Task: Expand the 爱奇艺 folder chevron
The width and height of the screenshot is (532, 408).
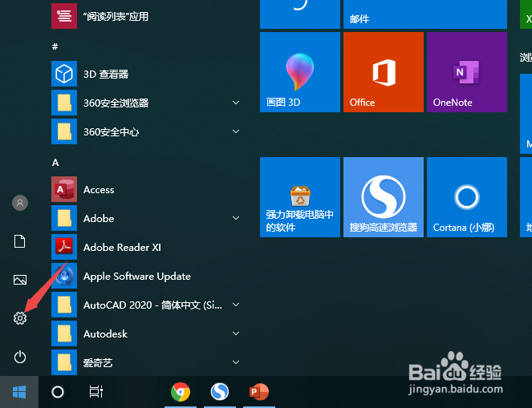Action: (236, 362)
